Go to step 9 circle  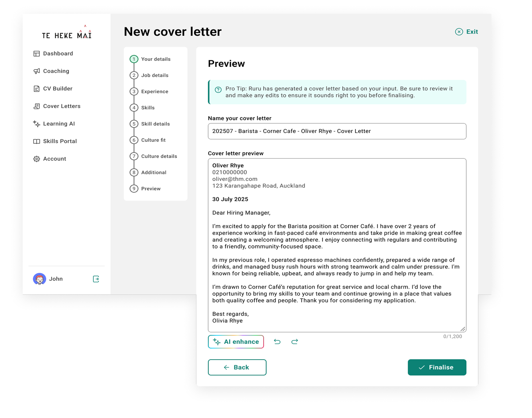(134, 188)
